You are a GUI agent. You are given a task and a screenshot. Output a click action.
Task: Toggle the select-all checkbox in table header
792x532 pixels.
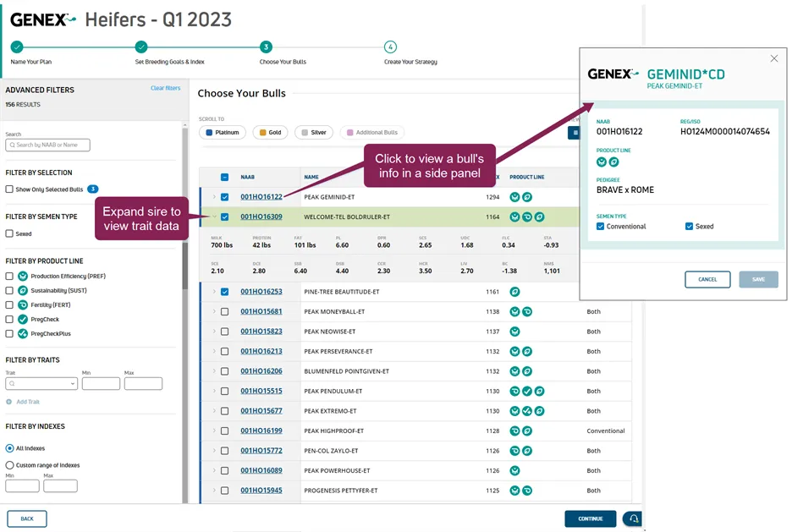coord(225,177)
